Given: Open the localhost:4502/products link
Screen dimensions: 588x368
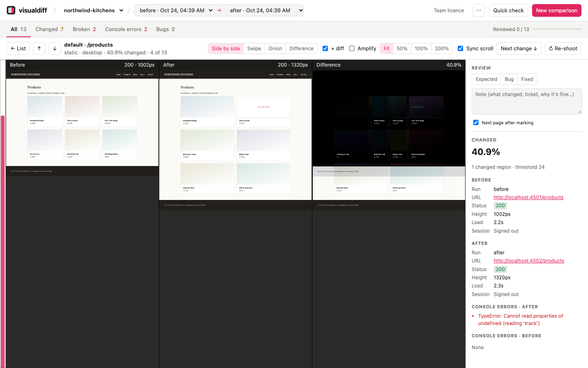Looking at the screenshot, I should (529, 261).
